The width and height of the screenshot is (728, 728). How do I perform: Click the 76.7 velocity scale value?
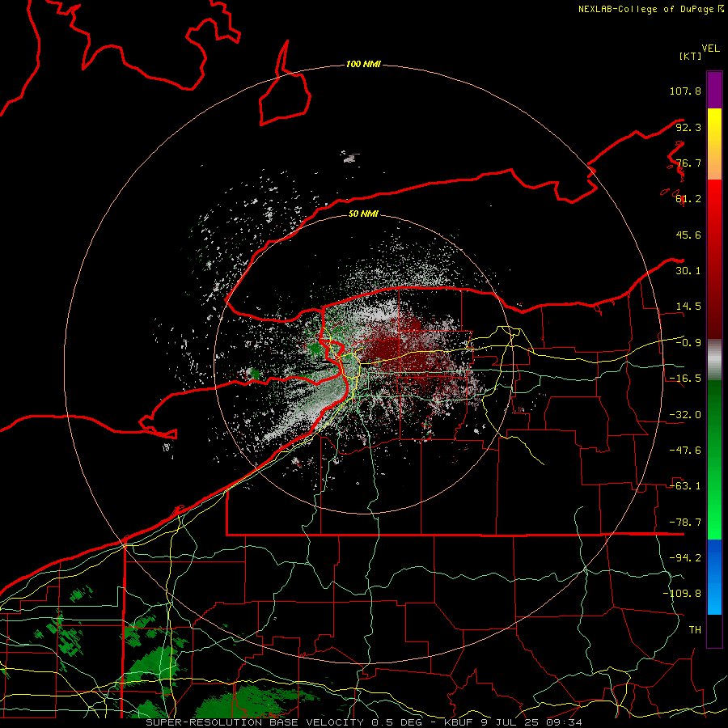coord(688,163)
